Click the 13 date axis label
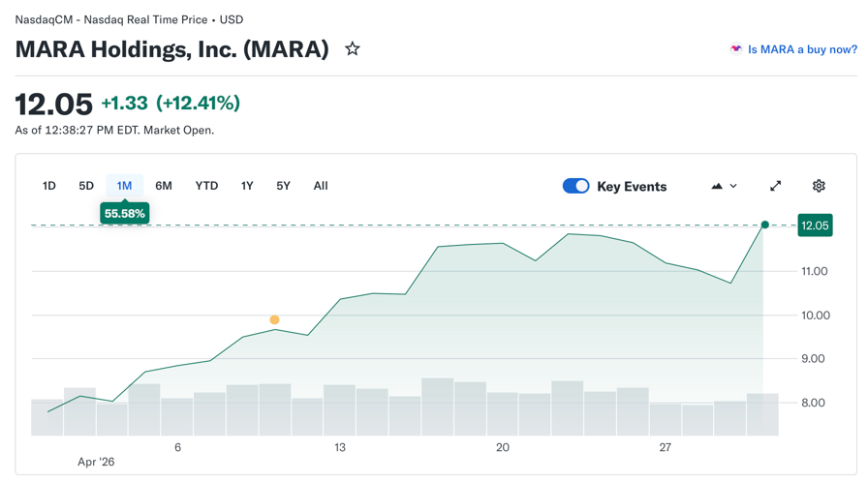This screenshot has height=481, width=868. click(340, 447)
